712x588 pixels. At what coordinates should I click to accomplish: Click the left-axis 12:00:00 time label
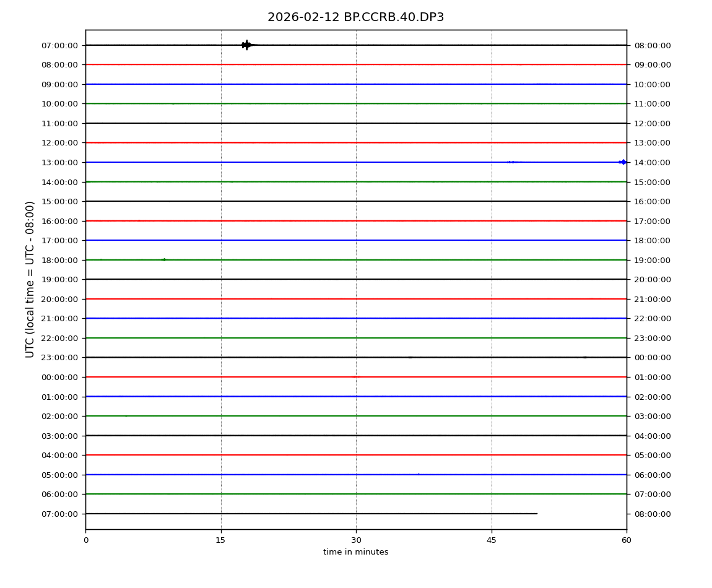click(x=59, y=143)
